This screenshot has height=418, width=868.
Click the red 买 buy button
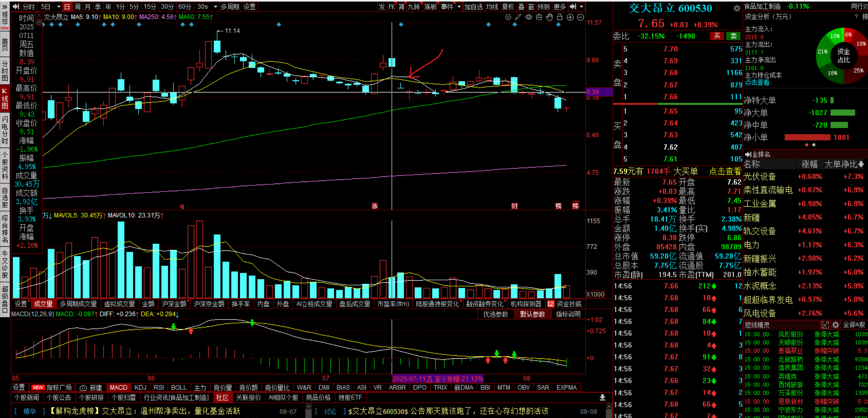tap(717, 36)
